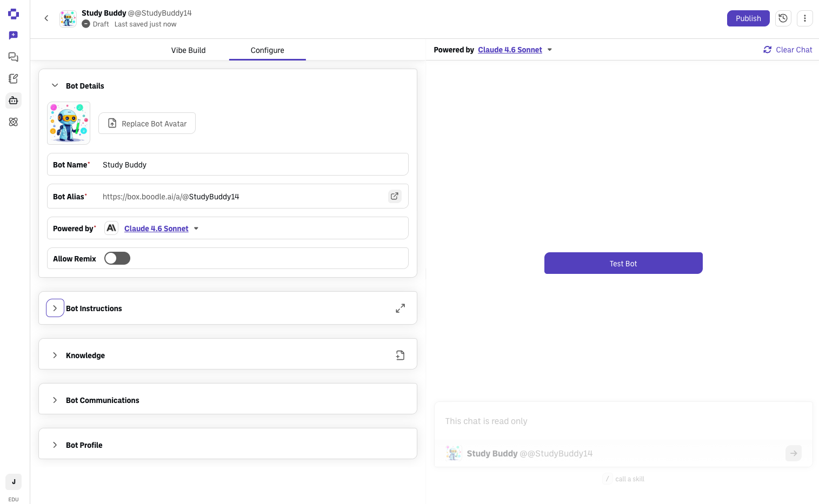Click the large bot avatar image
The image size is (819, 504).
pos(69,123)
